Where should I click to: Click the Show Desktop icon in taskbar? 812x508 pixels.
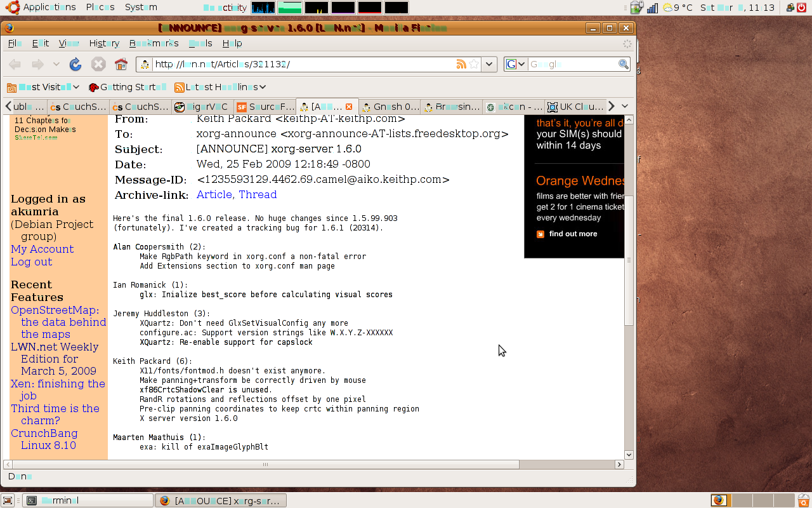(x=8, y=500)
